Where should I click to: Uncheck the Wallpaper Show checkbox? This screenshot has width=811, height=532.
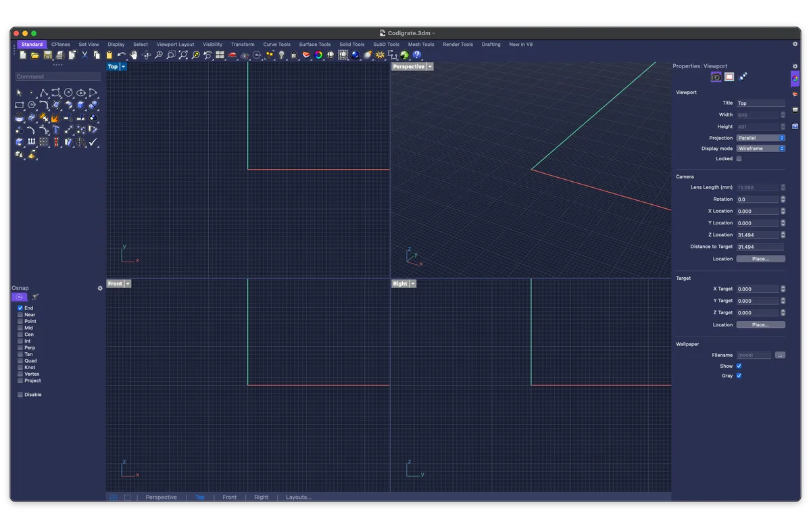[739, 366]
